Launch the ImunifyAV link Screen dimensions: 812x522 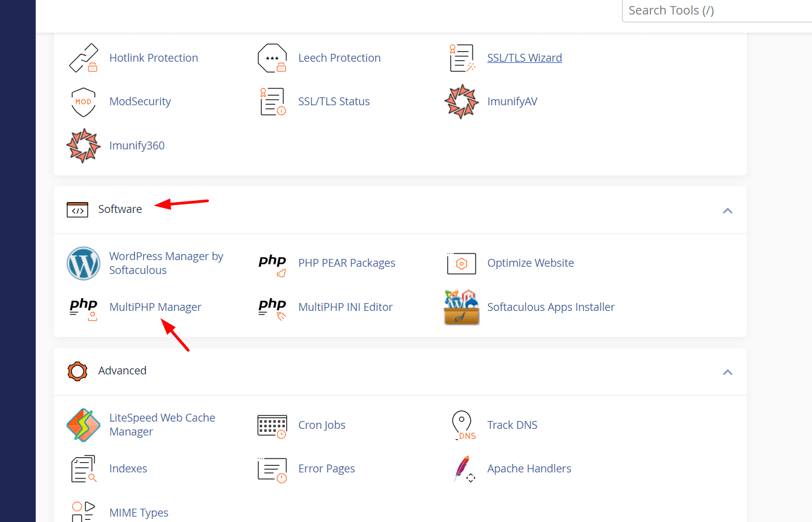(512, 102)
